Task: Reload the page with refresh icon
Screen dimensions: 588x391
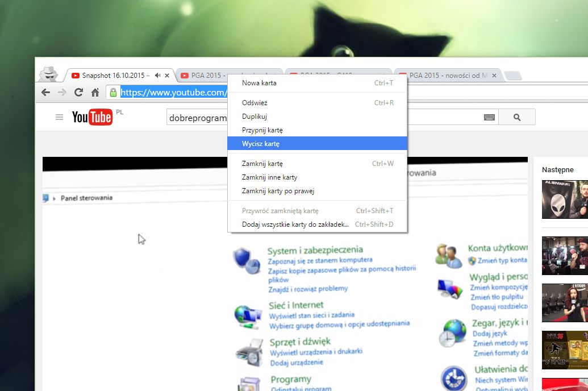Action: (78, 92)
